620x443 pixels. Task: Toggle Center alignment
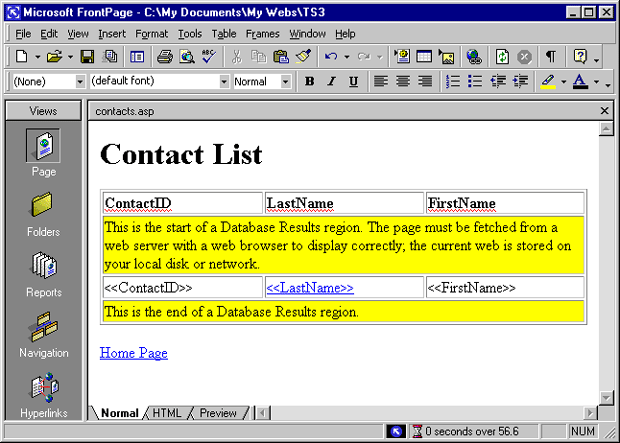[403, 81]
